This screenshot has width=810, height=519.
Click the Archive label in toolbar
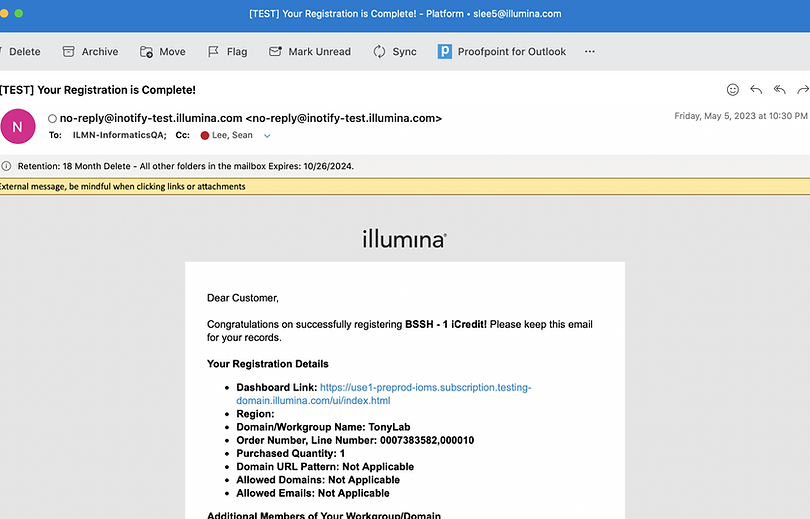pos(100,52)
